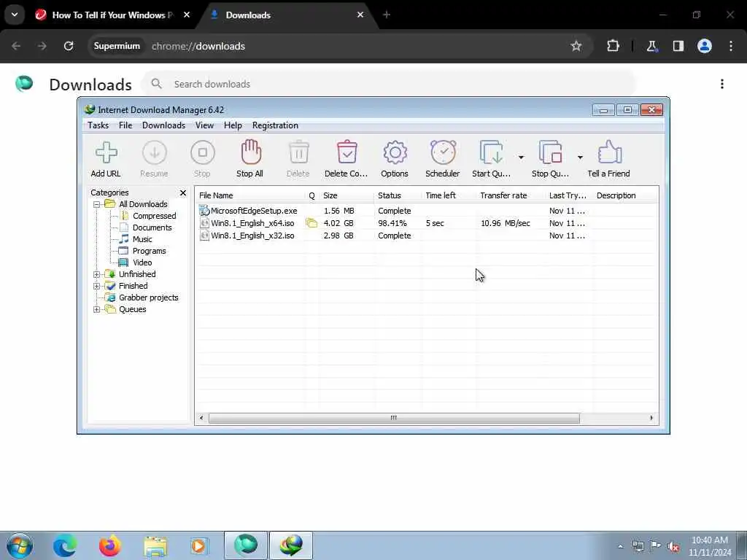Launch Firefox from taskbar
Viewport: 747px width, 560px height.
pyautogui.click(x=109, y=545)
